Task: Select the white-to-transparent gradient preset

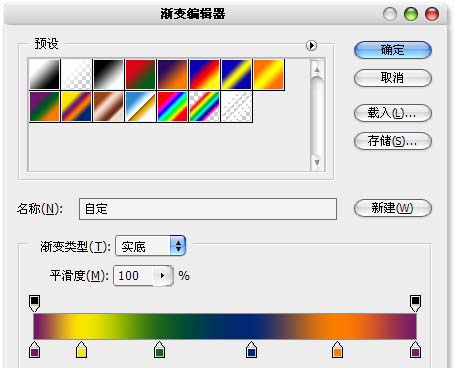Action: point(76,74)
